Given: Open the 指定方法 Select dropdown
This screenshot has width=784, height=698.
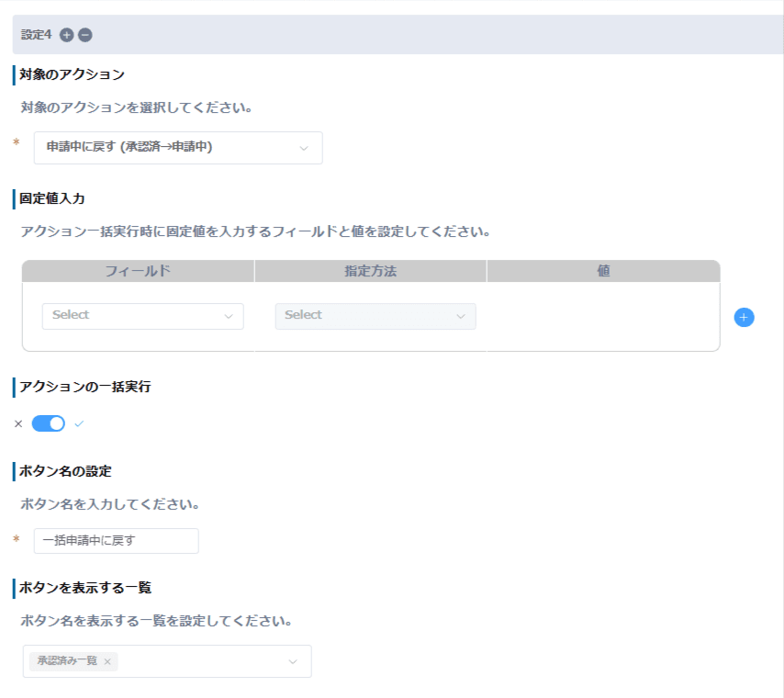Looking at the screenshot, I should click(375, 316).
